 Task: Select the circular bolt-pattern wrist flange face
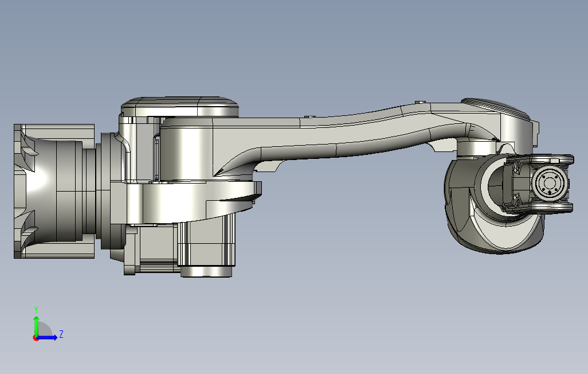click(550, 183)
